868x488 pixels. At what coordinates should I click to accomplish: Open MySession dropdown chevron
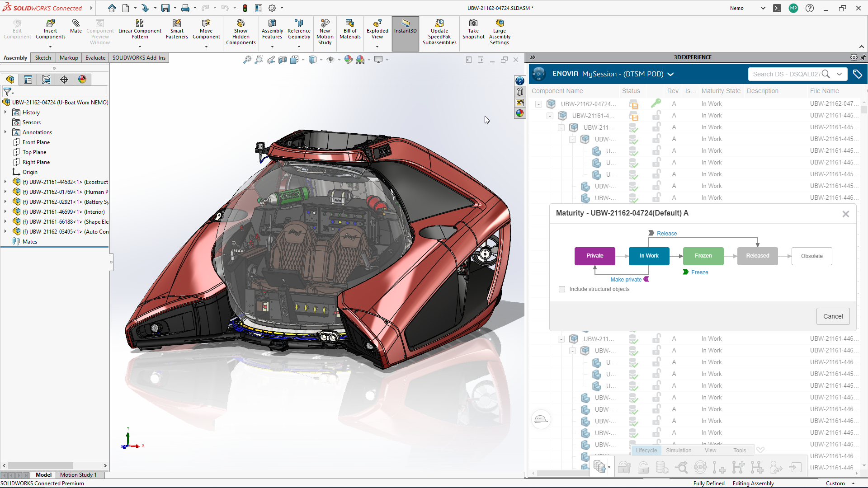pyautogui.click(x=670, y=74)
